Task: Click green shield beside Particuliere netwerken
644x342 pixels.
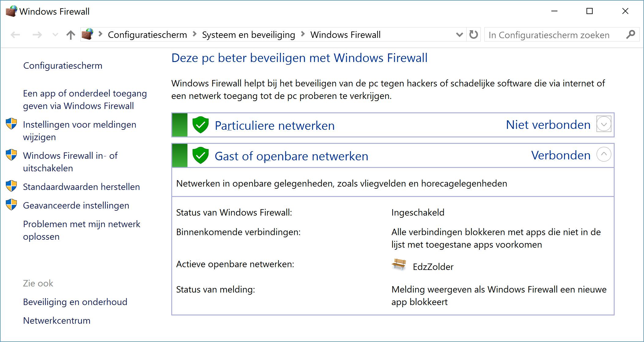Action: [x=200, y=125]
